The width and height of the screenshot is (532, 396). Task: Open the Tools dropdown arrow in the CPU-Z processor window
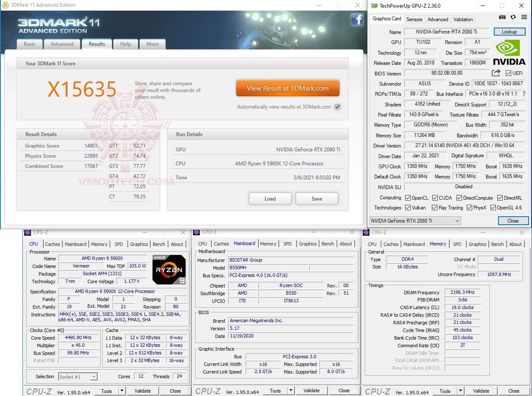click(x=122, y=391)
